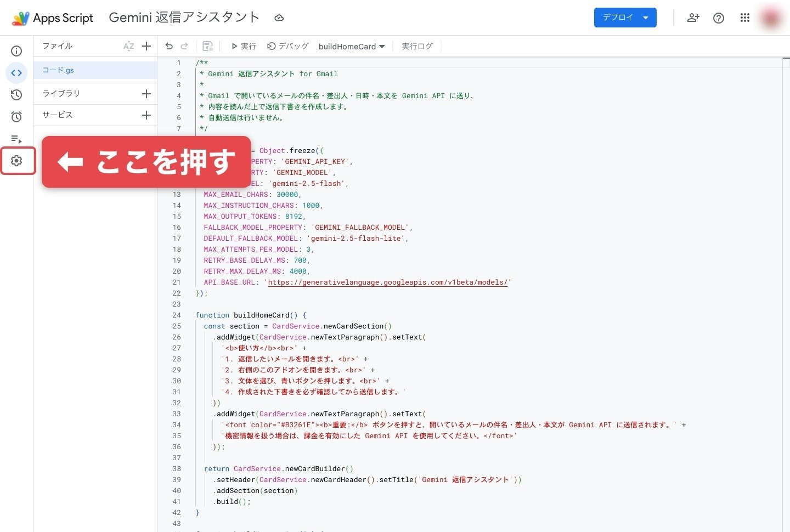Open the generativelanguage.googleapis.com URL link
Image resolution: width=790 pixels, height=532 pixels.
(x=387, y=282)
